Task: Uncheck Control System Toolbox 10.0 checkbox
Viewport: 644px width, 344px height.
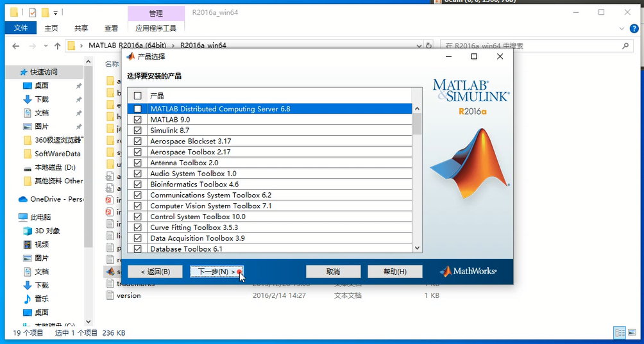Action: point(138,217)
